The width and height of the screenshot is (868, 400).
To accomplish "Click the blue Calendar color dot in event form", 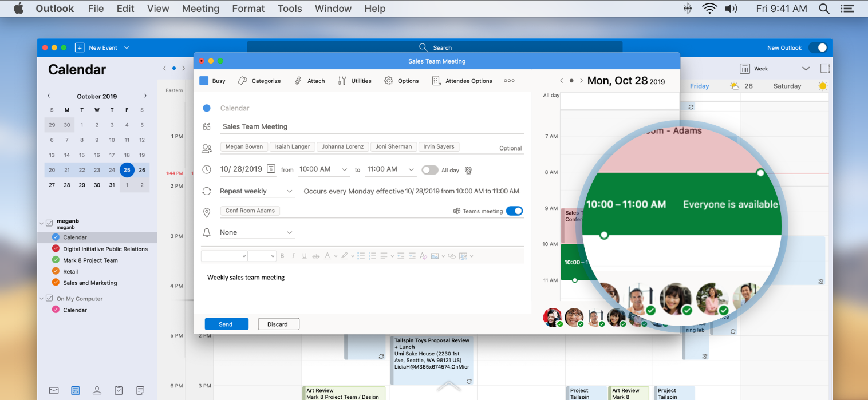I will [207, 108].
